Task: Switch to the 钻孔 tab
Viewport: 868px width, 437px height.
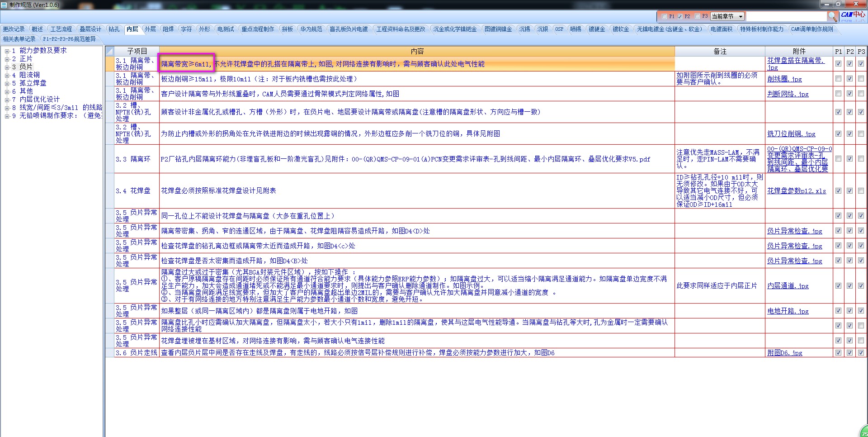Action: 114,29
